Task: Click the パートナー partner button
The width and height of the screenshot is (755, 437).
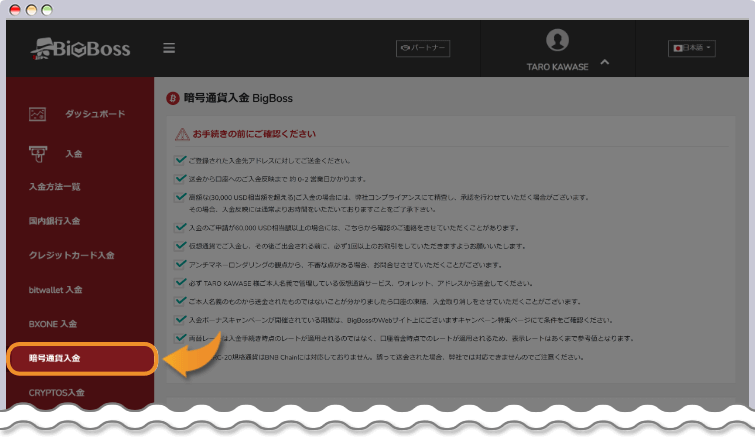Action: tap(423, 48)
